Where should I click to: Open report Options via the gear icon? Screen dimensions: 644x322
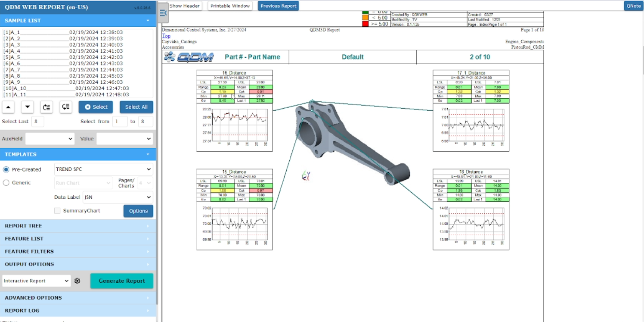tap(77, 281)
